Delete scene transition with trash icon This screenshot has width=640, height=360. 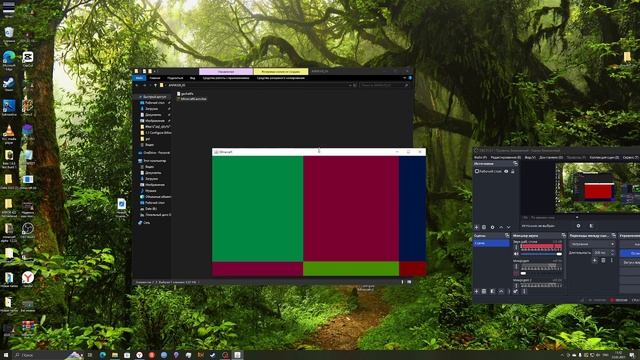click(x=603, y=260)
